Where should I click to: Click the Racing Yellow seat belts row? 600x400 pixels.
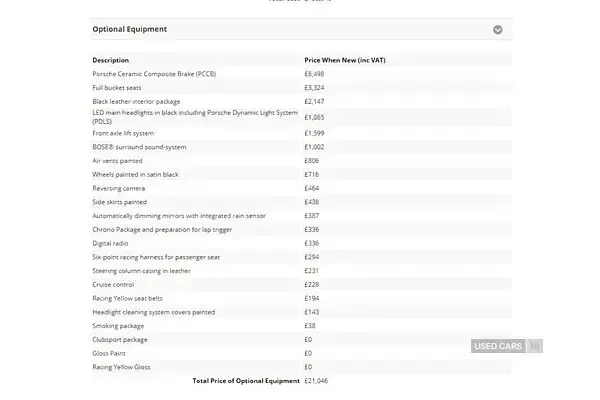click(x=300, y=299)
